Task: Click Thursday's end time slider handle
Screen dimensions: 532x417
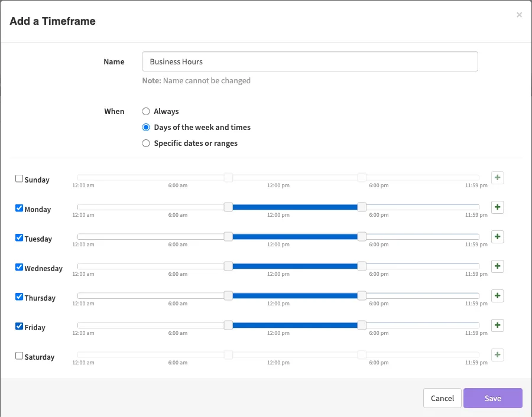Action: pyautogui.click(x=362, y=296)
